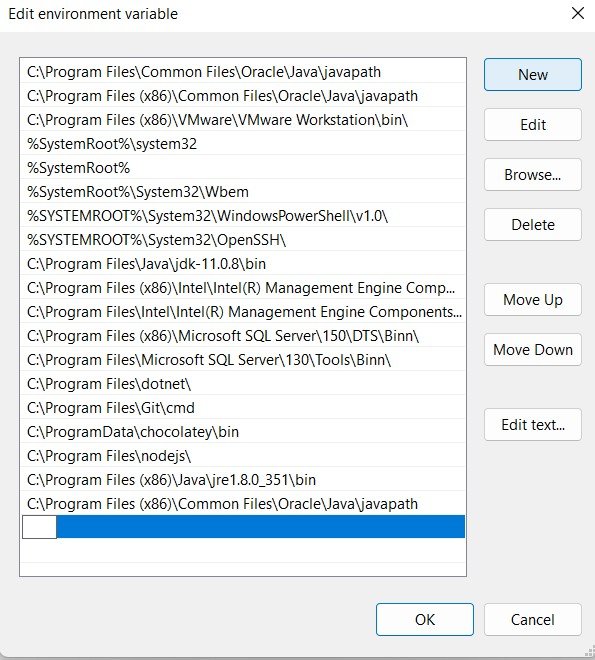595x660 pixels.
Task: Click the Move Up button
Action: coord(533,300)
